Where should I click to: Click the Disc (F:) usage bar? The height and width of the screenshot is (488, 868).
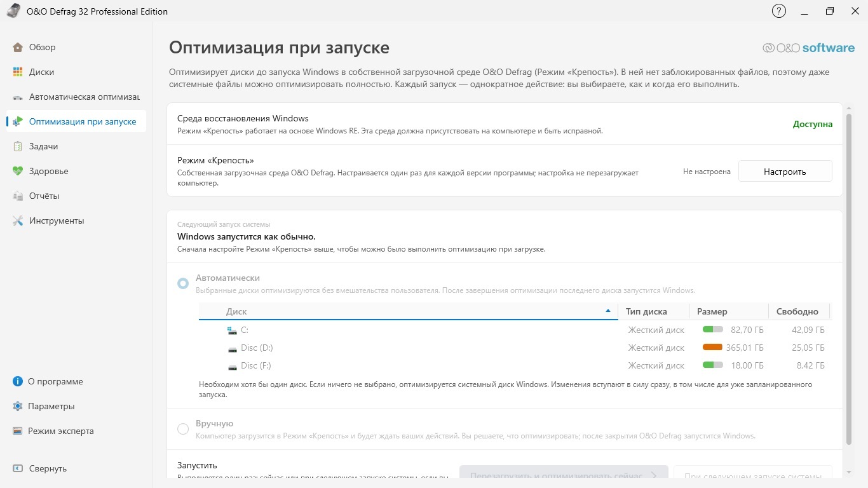click(x=712, y=365)
